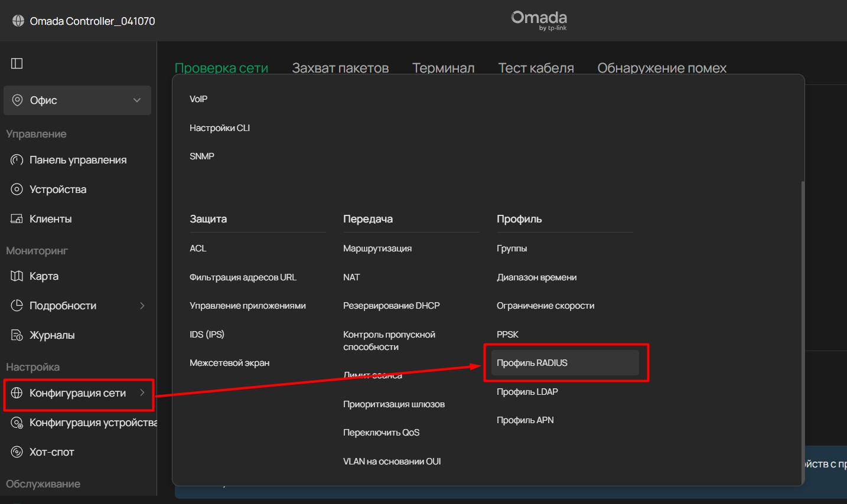Click the Панель управления dashboard icon
The image size is (847, 504).
click(x=17, y=160)
